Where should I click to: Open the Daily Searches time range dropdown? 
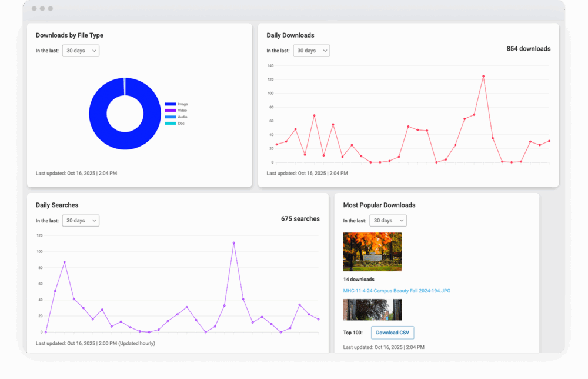[x=81, y=221]
